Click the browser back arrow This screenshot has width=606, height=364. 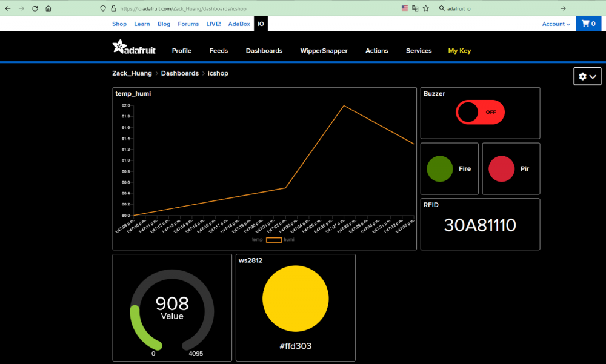click(x=7, y=8)
